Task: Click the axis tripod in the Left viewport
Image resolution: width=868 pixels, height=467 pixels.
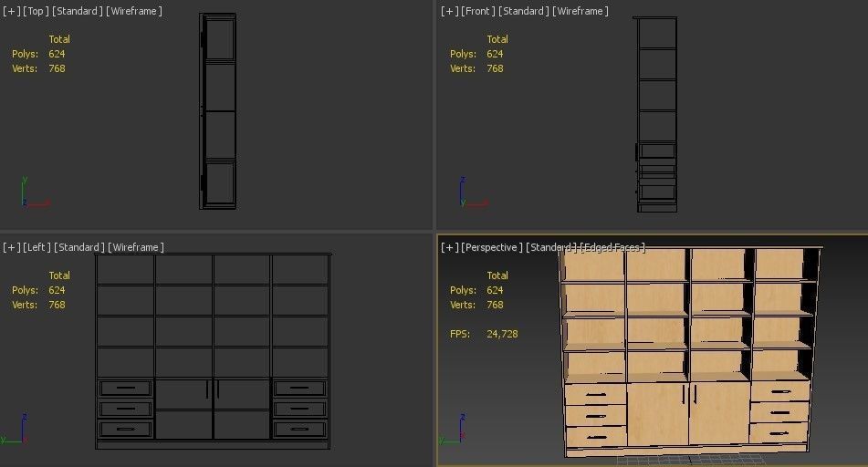Action: pos(16,429)
